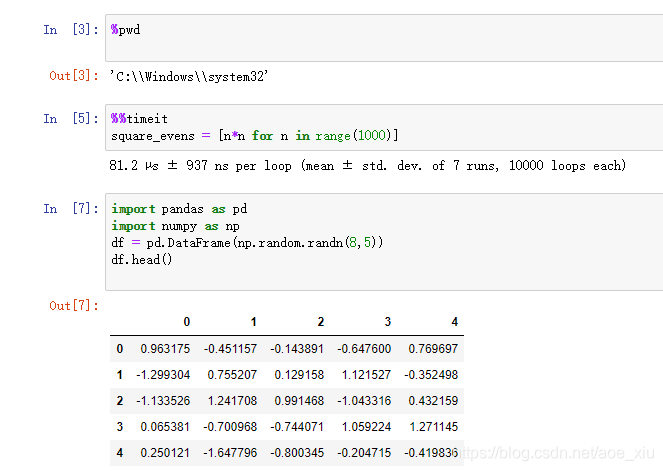The image size is (663, 471).
Task: Select the Out[3] prompt label
Action: pyautogui.click(x=74, y=76)
